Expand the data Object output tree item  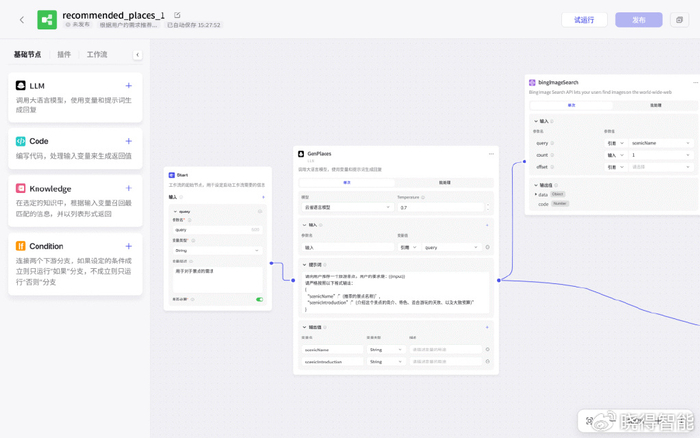coord(533,194)
